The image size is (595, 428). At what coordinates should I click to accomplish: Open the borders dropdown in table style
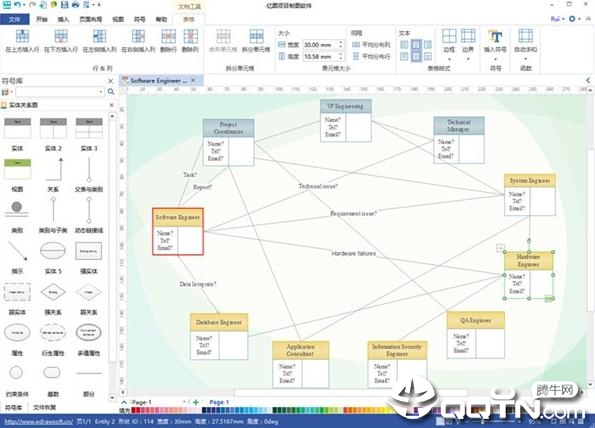click(449, 59)
